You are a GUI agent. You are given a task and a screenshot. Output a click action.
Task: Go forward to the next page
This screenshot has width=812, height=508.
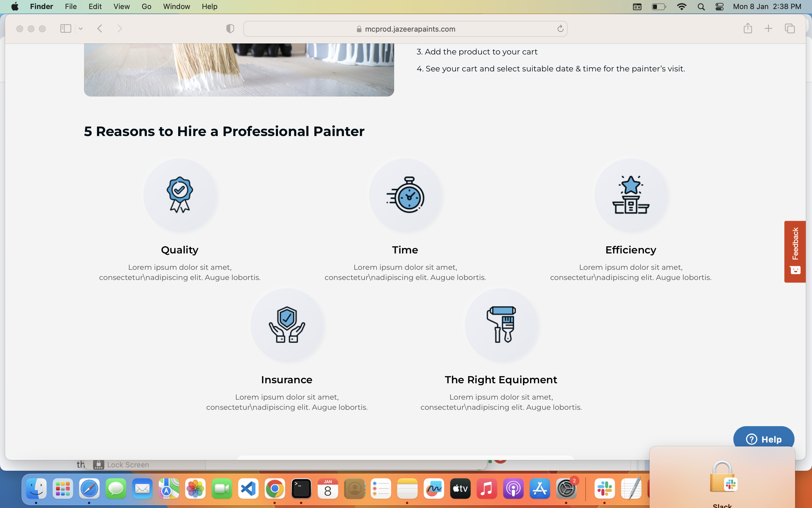(120, 29)
